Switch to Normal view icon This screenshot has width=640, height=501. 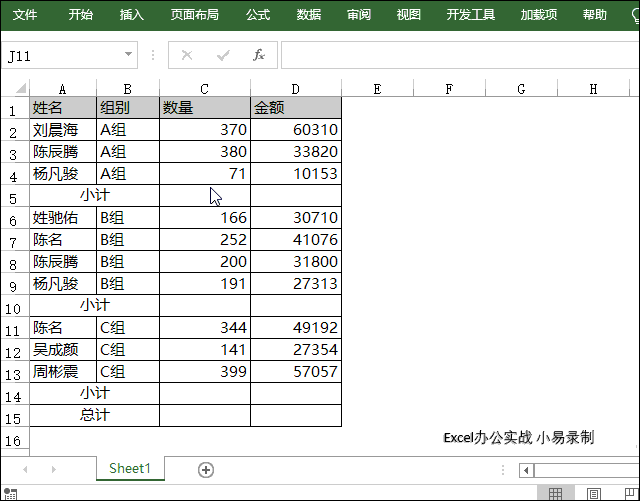point(555,493)
